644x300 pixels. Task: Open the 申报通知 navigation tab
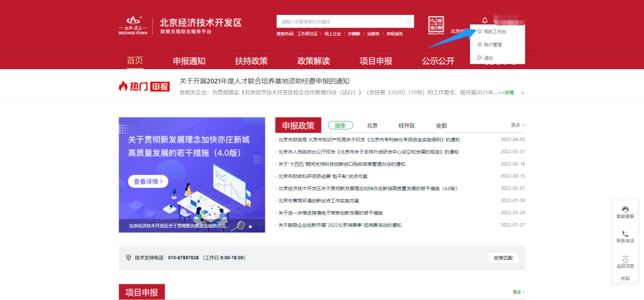tap(189, 61)
